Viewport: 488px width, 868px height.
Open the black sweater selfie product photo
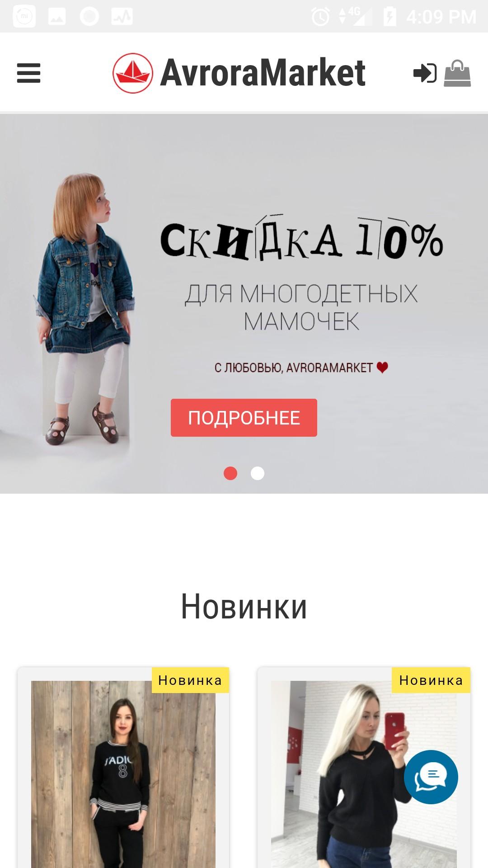pyautogui.click(x=364, y=774)
